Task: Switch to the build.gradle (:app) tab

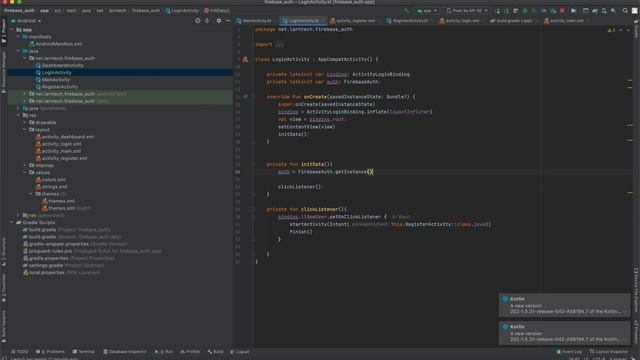Action: pos(513,20)
